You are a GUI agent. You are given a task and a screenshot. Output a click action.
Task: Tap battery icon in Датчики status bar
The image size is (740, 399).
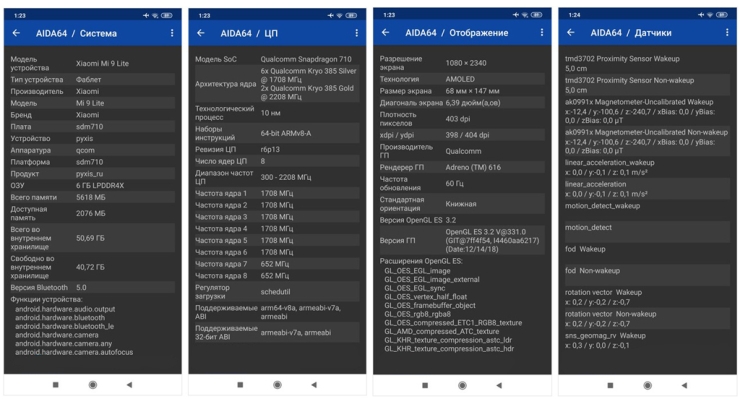pos(722,15)
